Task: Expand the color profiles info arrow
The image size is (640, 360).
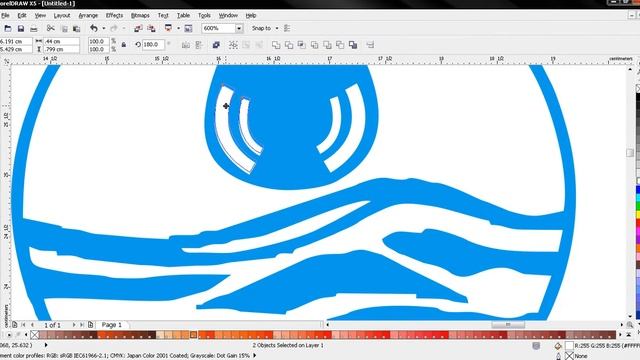Action: tap(255, 356)
